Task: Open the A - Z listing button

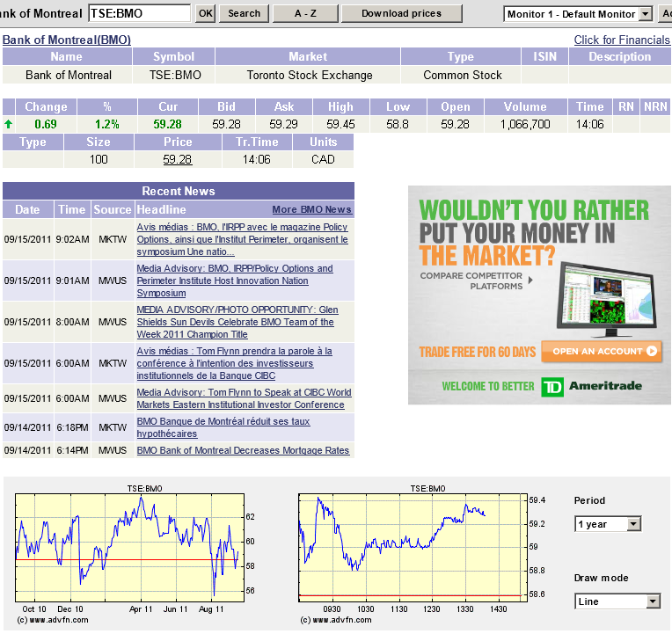Action: [304, 13]
